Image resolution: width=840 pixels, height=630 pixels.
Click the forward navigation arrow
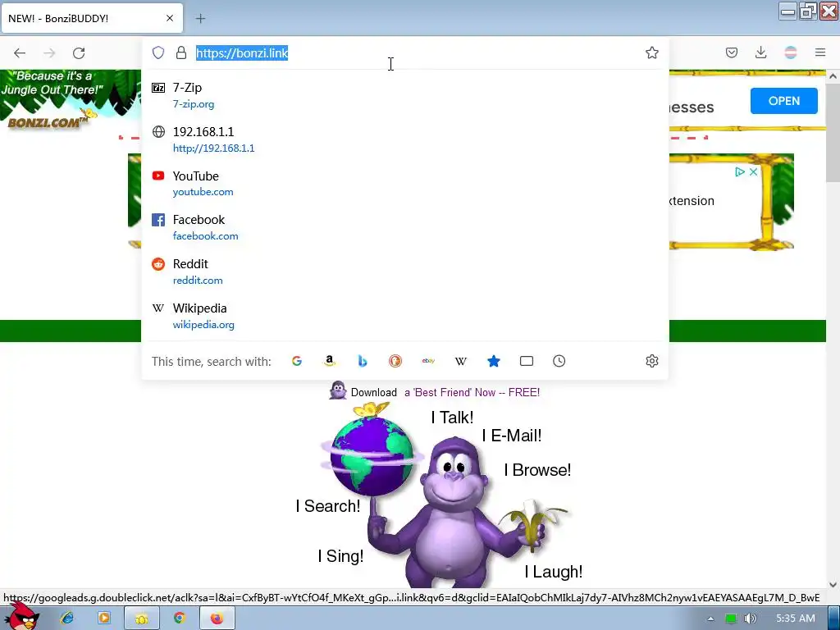tap(49, 53)
